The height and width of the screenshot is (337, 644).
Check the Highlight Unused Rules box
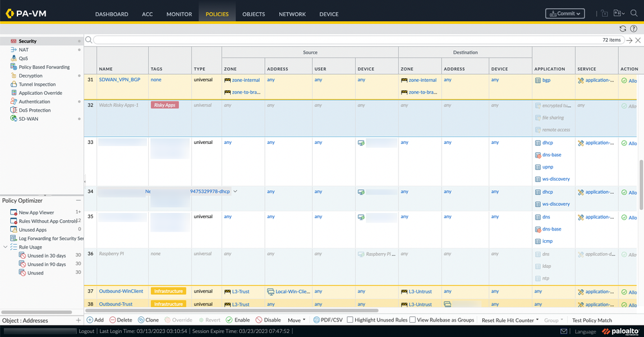coord(350,320)
